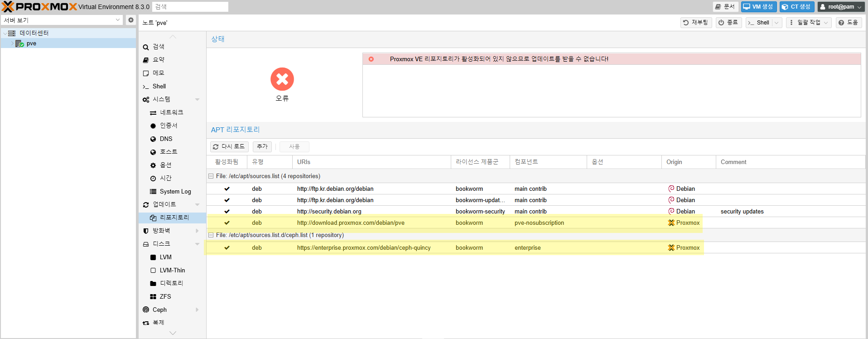
Task: Select checkmark of bookworm-updat... repository row
Action: point(227,200)
